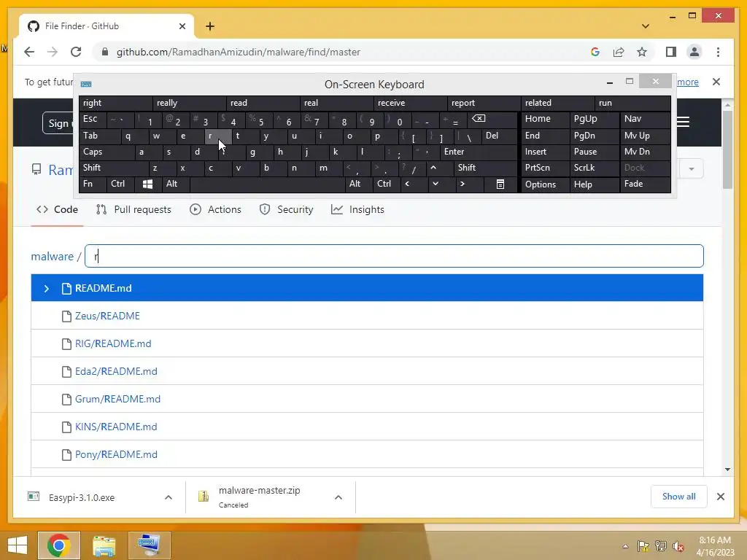Click the share page icon
Screen dimensions: 747x560
tap(619, 52)
